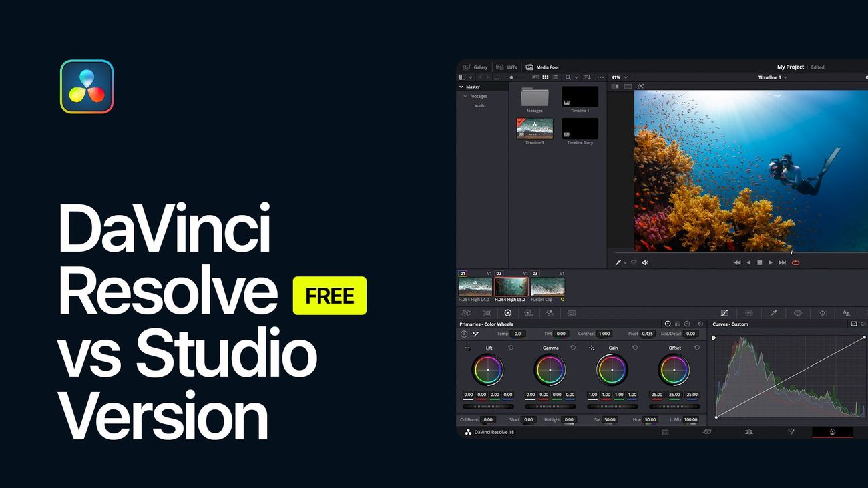This screenshot has height=488, width=868.
Task: Switch Media Pool to thumbnail view
Action: [546, 77]
